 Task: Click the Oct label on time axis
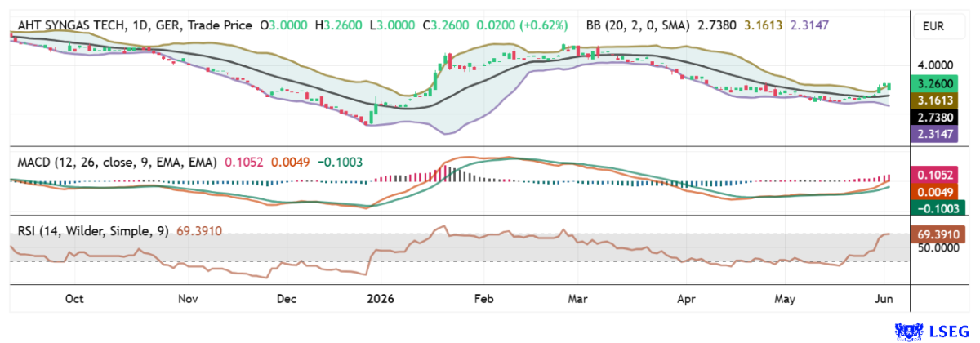[74, 298]
